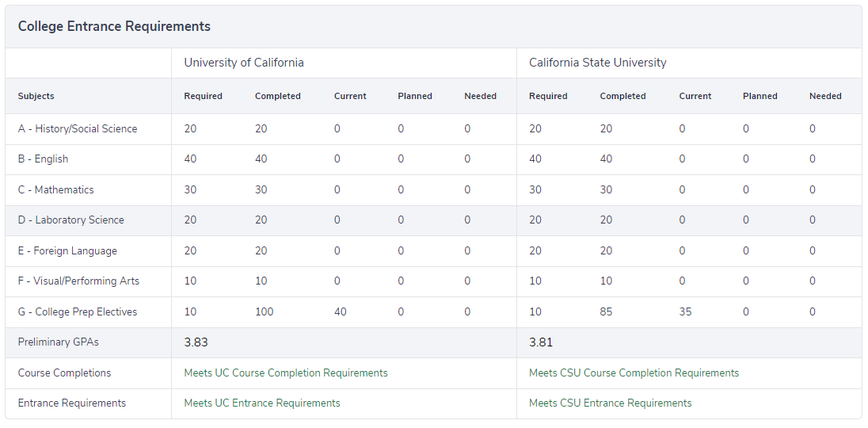Click the G - College Prep Electives row label
This screenshot has height=428, width=868.
(x=78, y=311)
